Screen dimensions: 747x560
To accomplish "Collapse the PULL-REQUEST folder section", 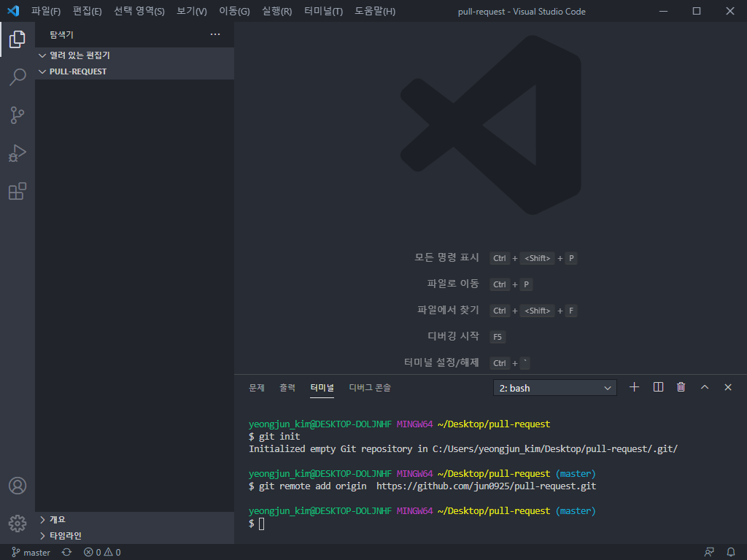I will (x=134, y=71).
